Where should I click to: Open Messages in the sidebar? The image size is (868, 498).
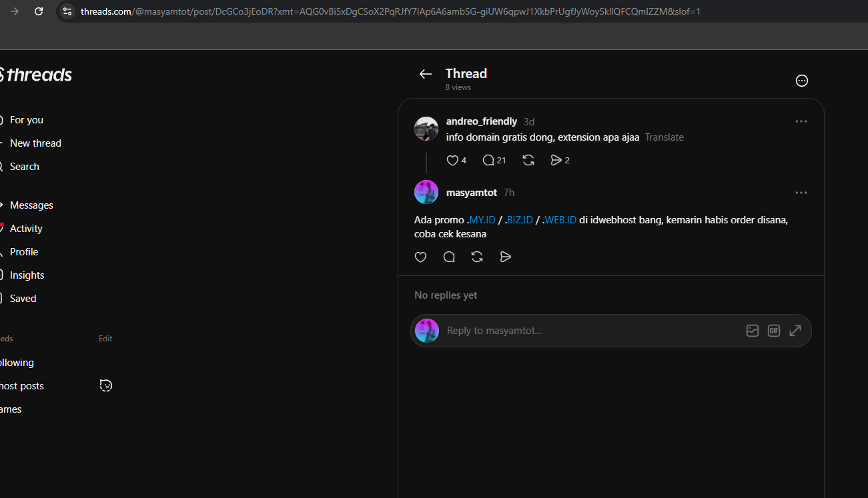tap(31, 205)
